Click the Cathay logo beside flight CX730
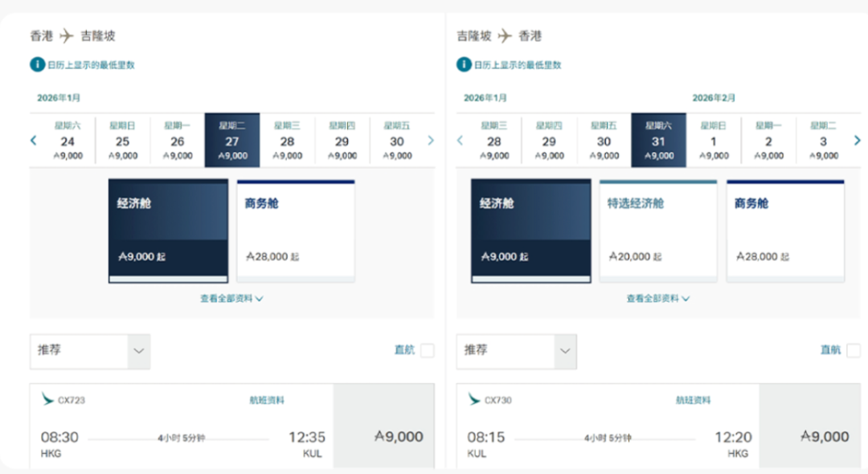 [474, 398]
